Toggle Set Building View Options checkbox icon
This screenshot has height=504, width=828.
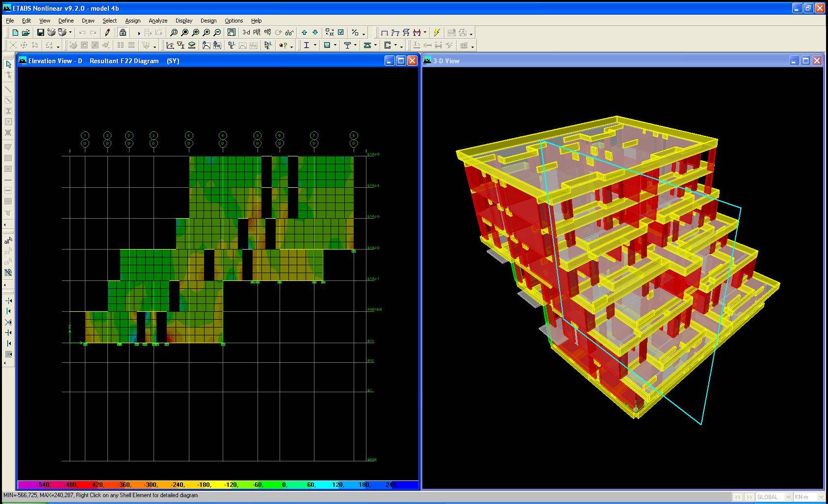tap(341, 33)
